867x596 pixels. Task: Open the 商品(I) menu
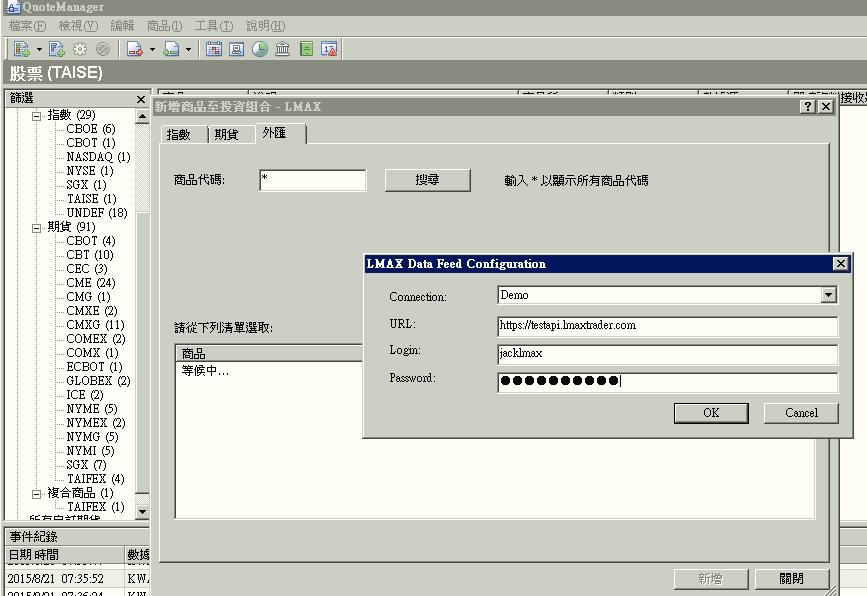coord(164,26)
